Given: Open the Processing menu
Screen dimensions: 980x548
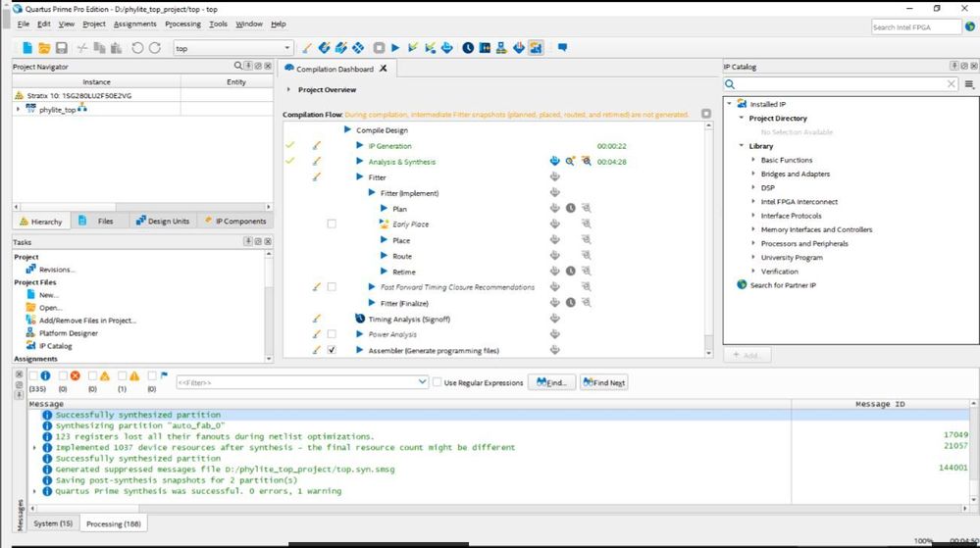Looking at the screenshot, I should pos(182,24).
